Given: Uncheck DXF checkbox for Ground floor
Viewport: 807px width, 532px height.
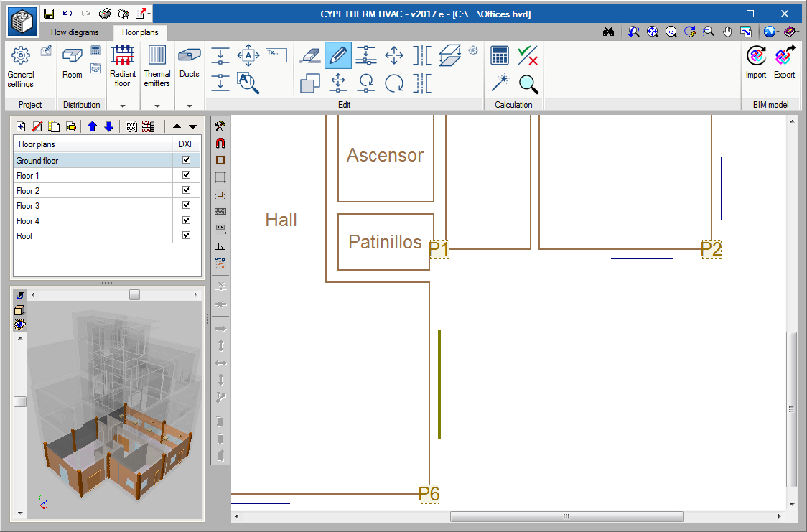Looking at the screenshot, I should (186, 160).
